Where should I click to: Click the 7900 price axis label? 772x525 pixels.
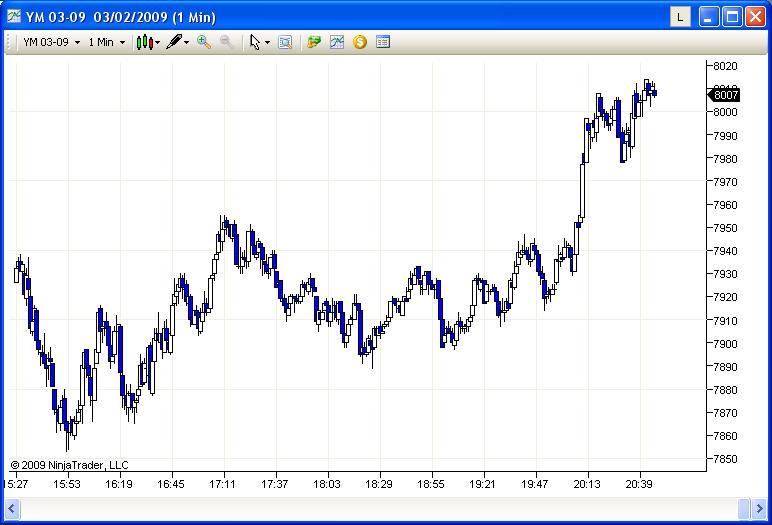(x=725, y=344)
